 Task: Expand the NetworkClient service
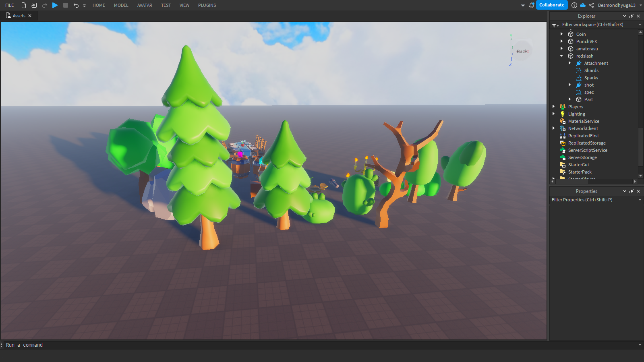pos(553,128)
